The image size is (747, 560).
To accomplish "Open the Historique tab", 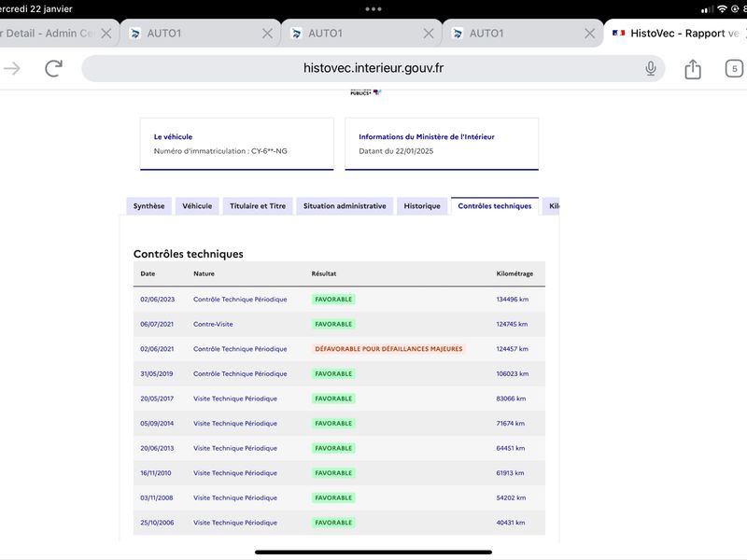I will 422,206.
